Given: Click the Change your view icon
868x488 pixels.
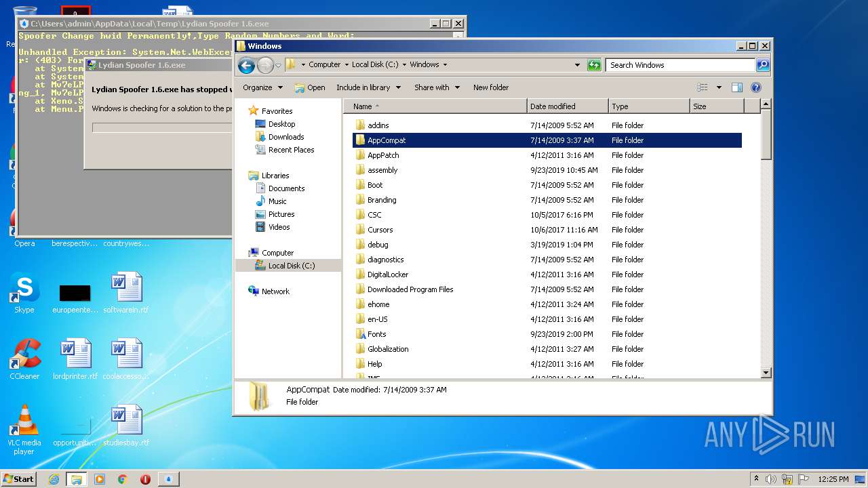Looking at the screenshot, I should point(703,87).
